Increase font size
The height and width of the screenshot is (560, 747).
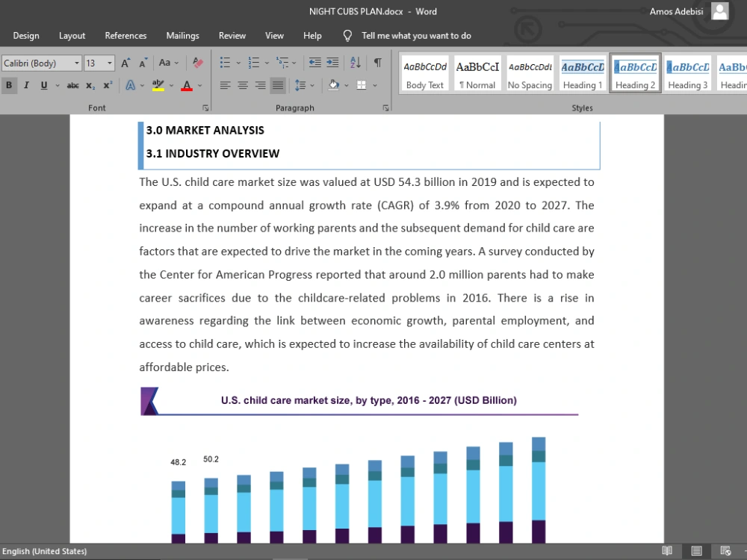pos(125,63)
